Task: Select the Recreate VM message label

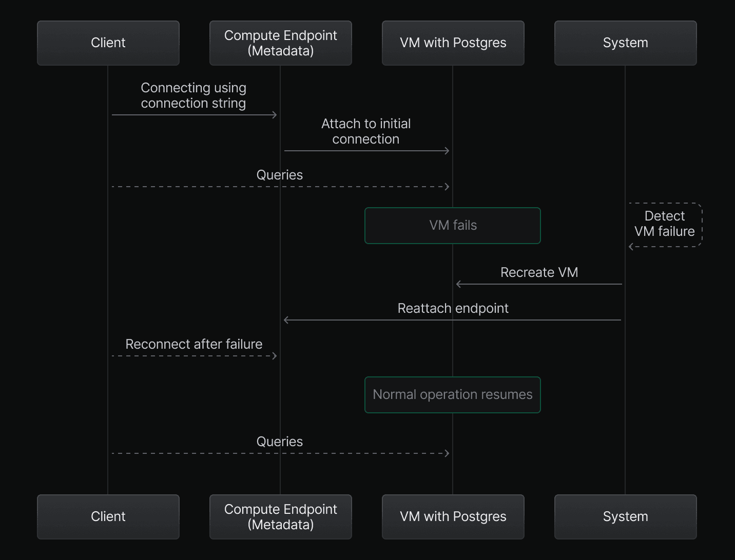Action: [x=539, y=272]
